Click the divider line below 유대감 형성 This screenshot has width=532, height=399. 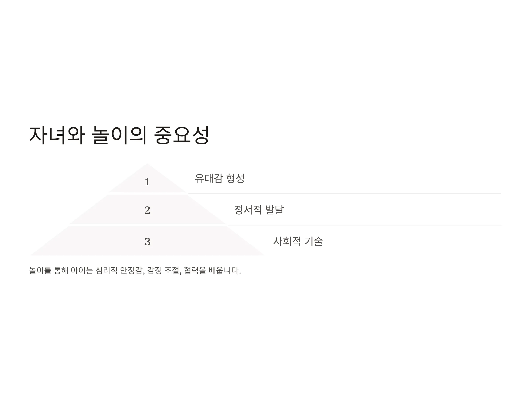344,194
